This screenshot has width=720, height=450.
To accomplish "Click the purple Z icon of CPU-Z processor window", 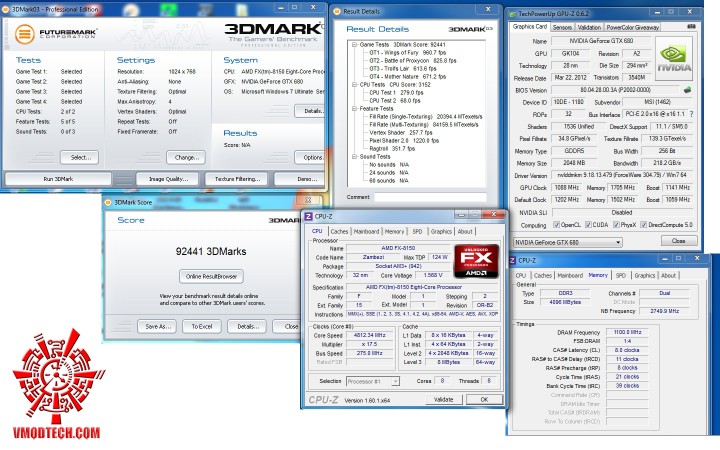I will click(309, 217).
